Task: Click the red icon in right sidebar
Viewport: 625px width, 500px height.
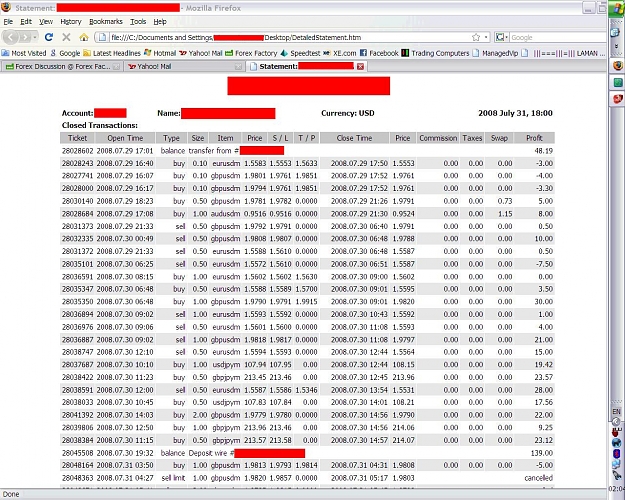Action: 617,98
